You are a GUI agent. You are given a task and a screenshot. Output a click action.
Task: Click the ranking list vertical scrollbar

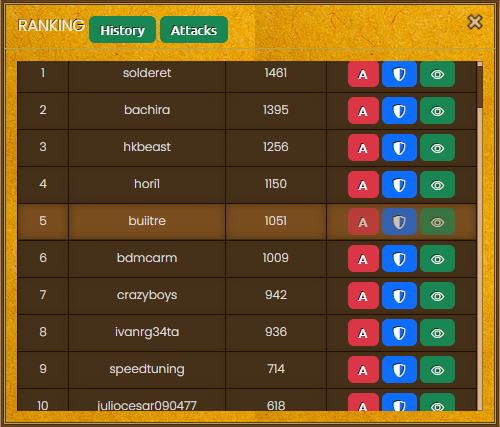pos(480,236)
